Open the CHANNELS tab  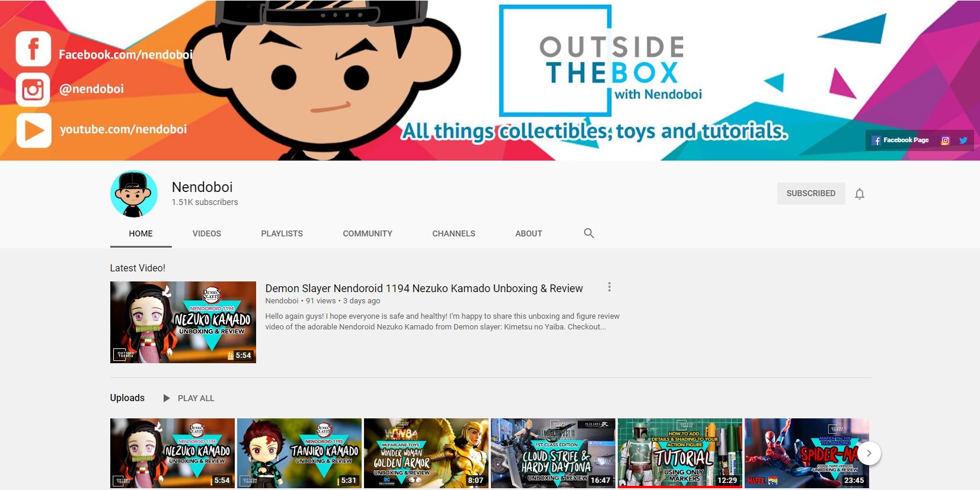coord(454,233)
